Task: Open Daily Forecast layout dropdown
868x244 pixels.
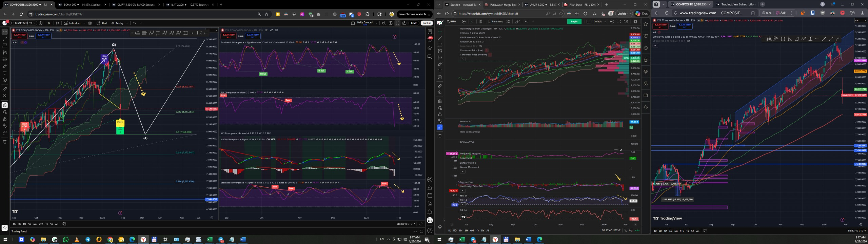Action: (377, 23)
